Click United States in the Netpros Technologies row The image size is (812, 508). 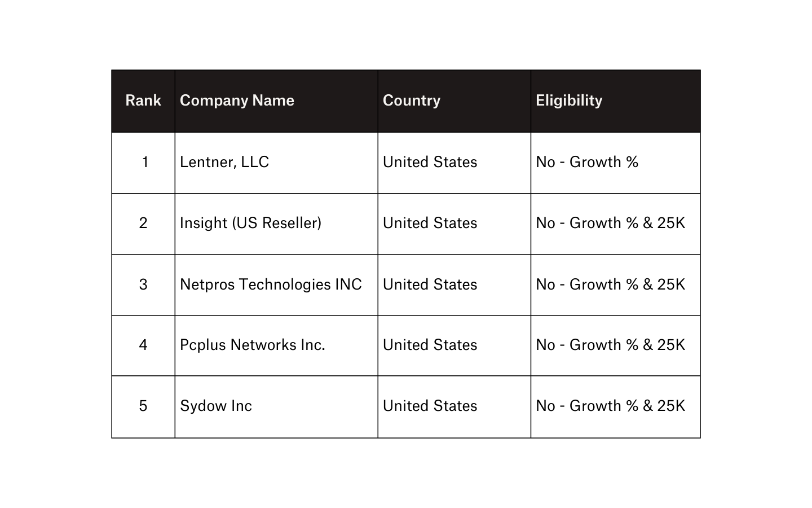(x=430, y=284)
